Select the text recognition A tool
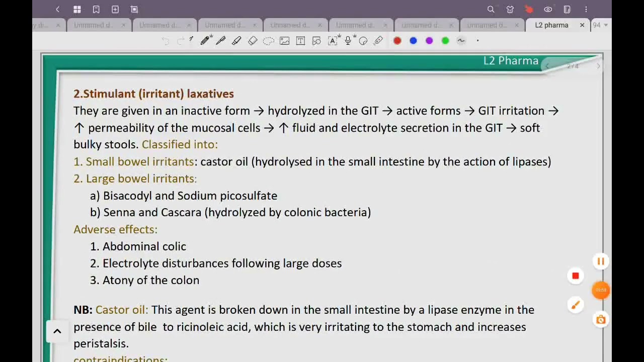This screenshot has width=644, height=362. click(x=333, y=41)
